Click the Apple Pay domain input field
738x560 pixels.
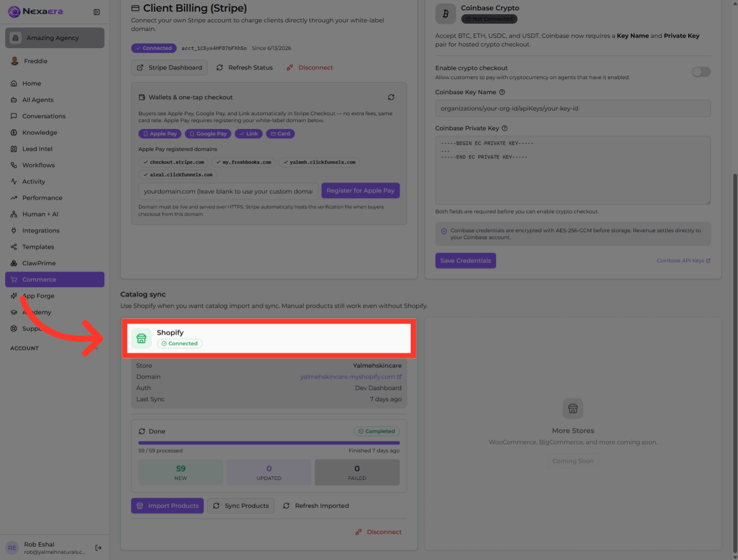228,191
